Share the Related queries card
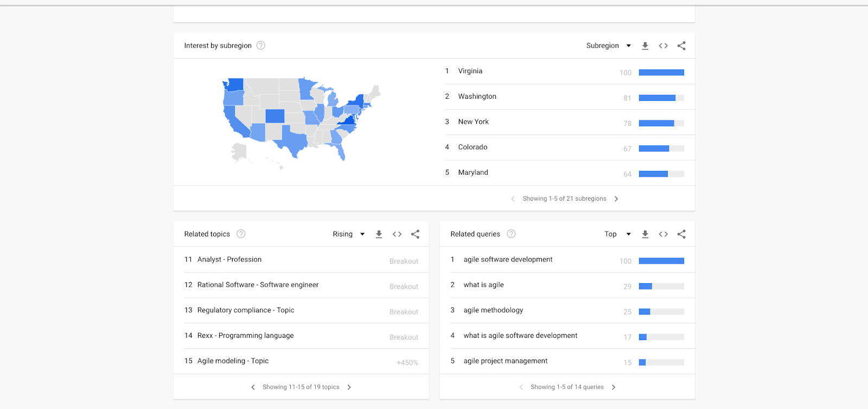 coord(681,234)
